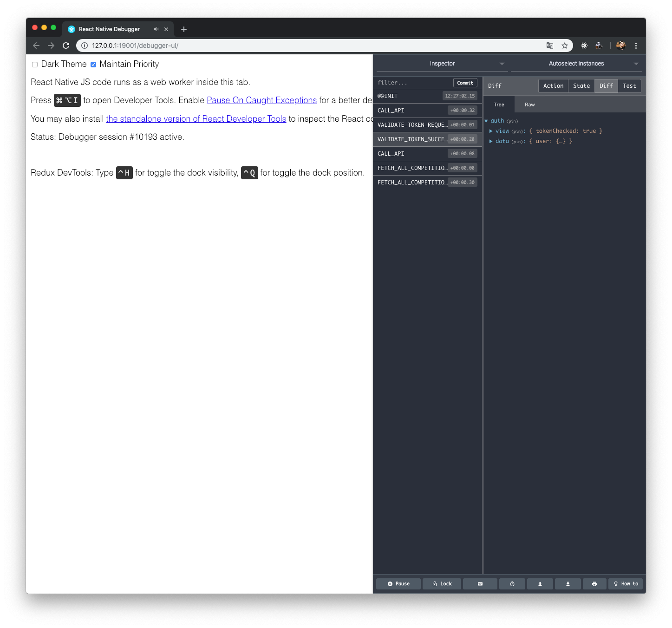
Task: Enable the Dark Theme checkbox
Action: [35, 65]
